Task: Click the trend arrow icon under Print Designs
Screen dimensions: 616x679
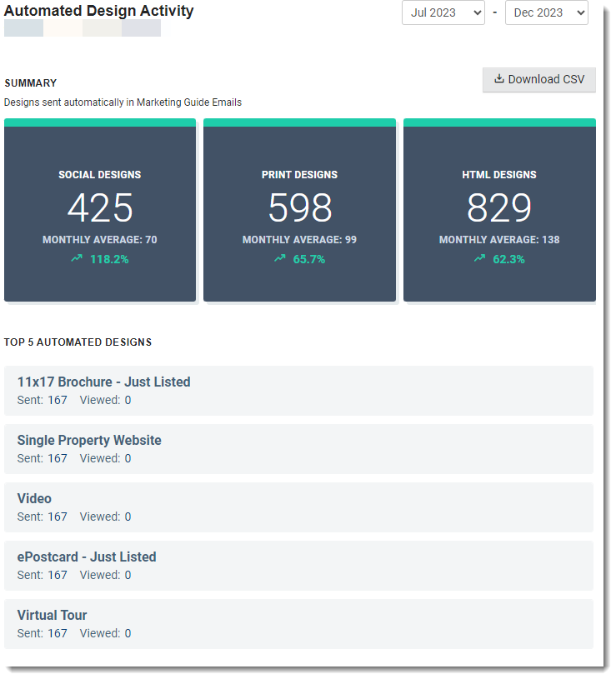Action: point(279,259)
